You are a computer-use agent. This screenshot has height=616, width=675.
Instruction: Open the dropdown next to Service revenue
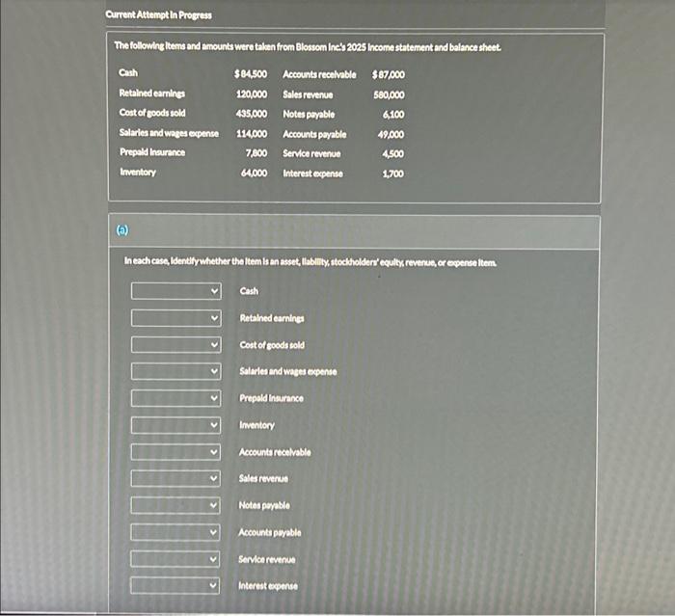[175, 559]
